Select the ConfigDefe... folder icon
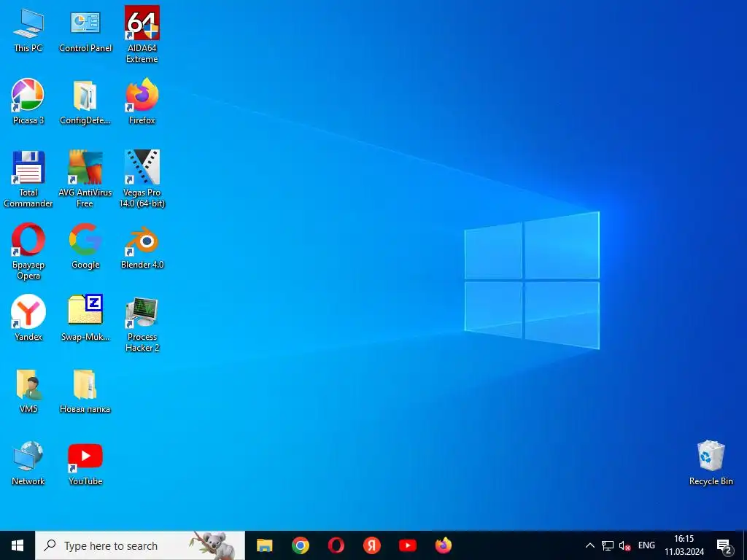 [85, 102]
